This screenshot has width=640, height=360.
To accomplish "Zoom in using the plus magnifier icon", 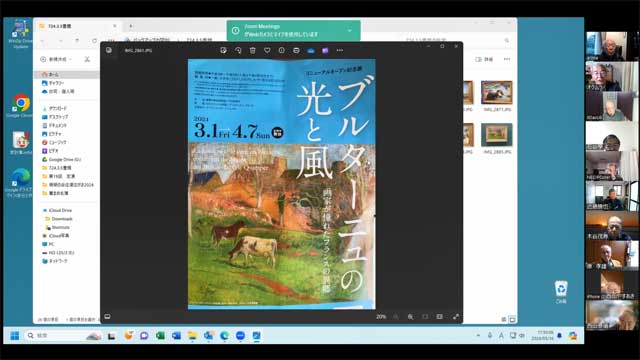I will point(410,317).
